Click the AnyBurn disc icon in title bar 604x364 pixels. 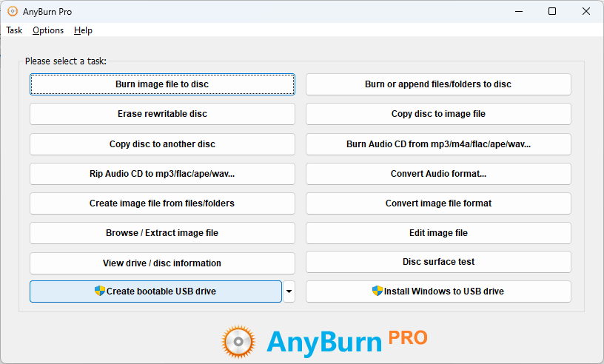point(13,12)
